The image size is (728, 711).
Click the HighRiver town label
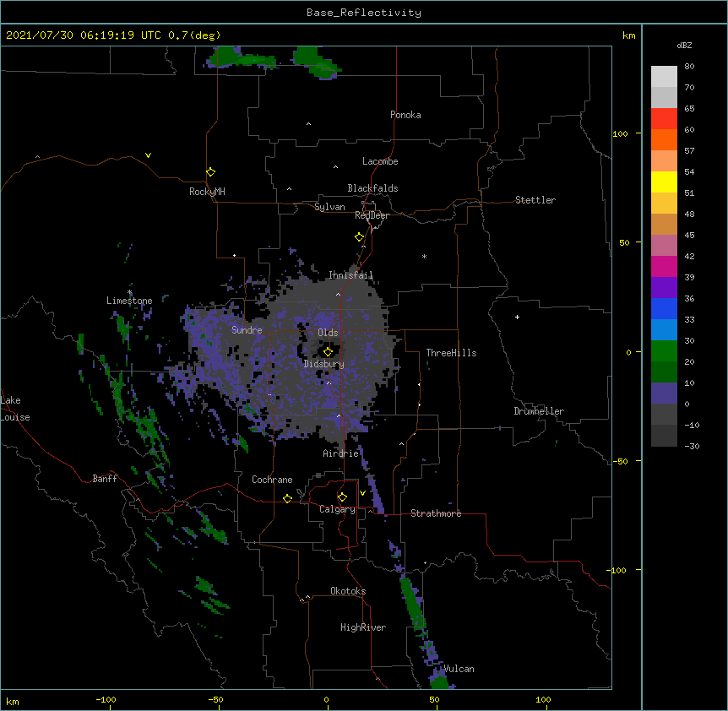363,627
